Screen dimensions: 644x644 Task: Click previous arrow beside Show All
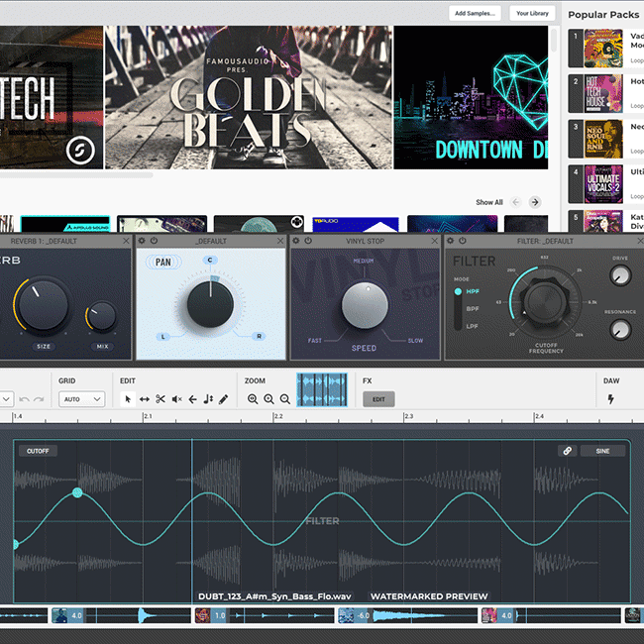click(x=516, y=202)
